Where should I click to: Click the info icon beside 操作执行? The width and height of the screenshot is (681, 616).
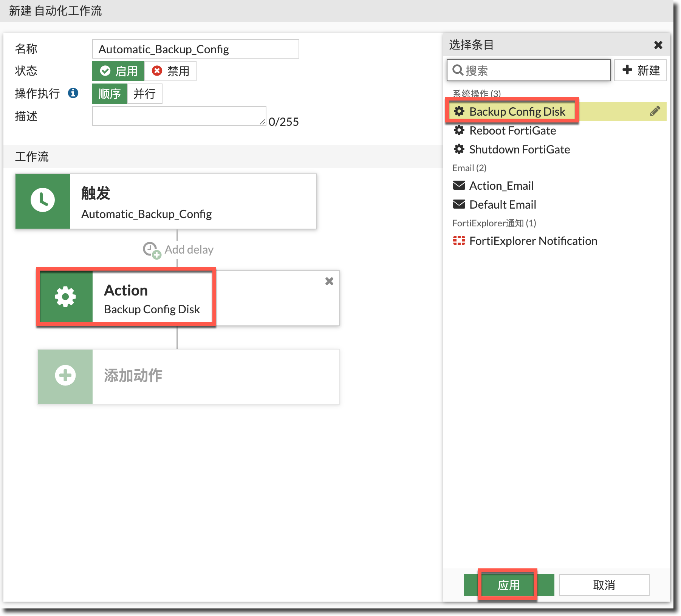[73, 93]
